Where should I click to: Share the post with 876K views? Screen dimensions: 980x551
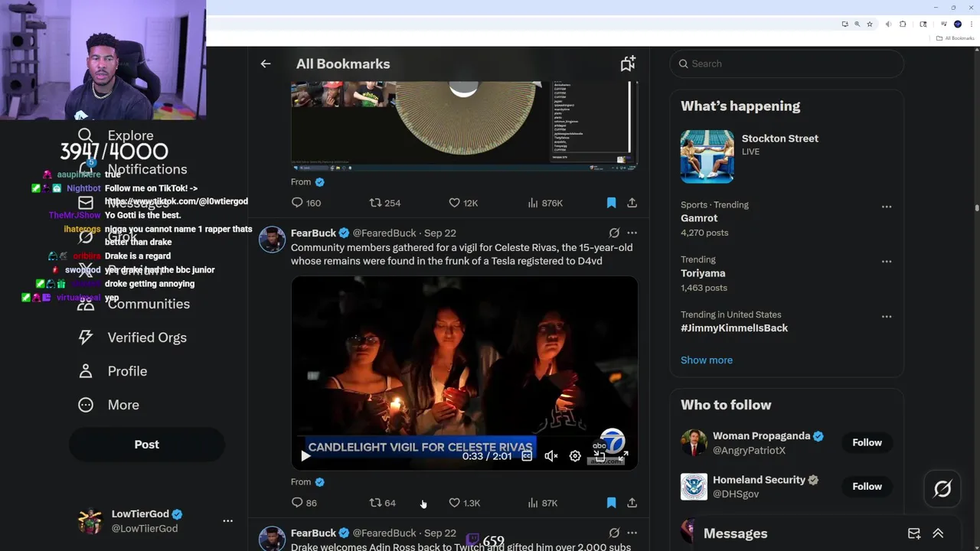(632, 203)
